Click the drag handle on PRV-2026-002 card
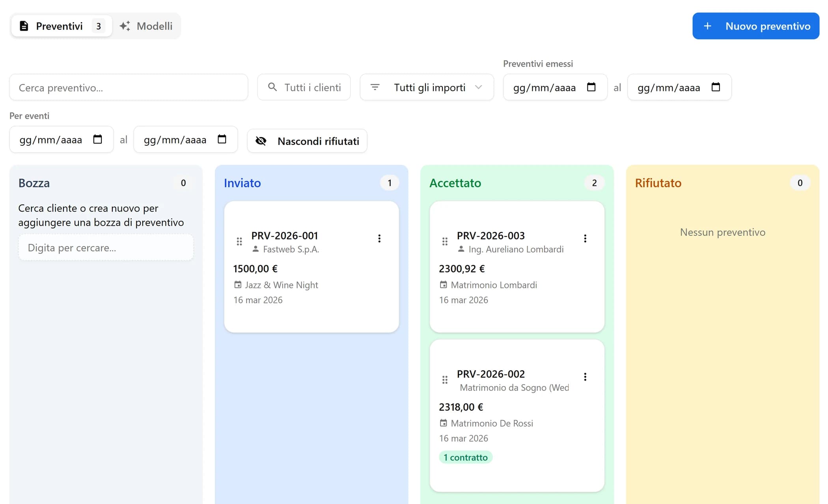The width and height of the screenshot is (828, 504). pos(445,379)
